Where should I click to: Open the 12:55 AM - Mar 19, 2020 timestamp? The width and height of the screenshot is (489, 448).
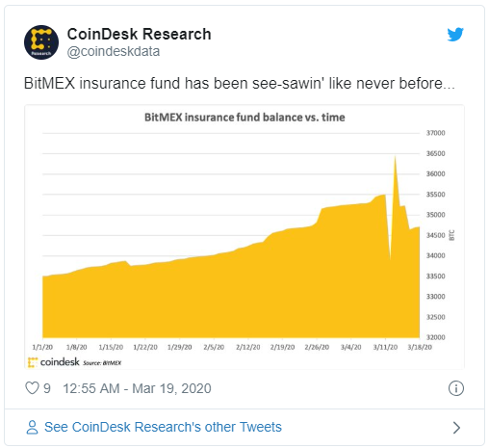pyautogui.click(x=137, y=388)
